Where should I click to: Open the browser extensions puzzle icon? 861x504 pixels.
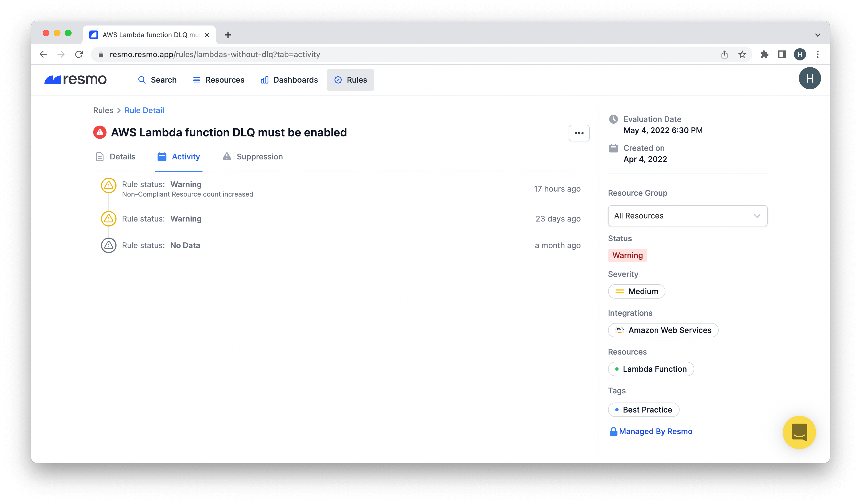[765, 54]
